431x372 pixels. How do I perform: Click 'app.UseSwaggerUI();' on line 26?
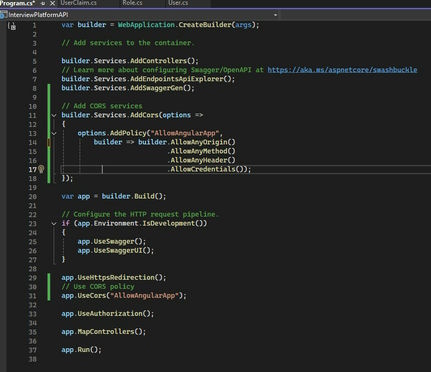[x=116, y=250]
